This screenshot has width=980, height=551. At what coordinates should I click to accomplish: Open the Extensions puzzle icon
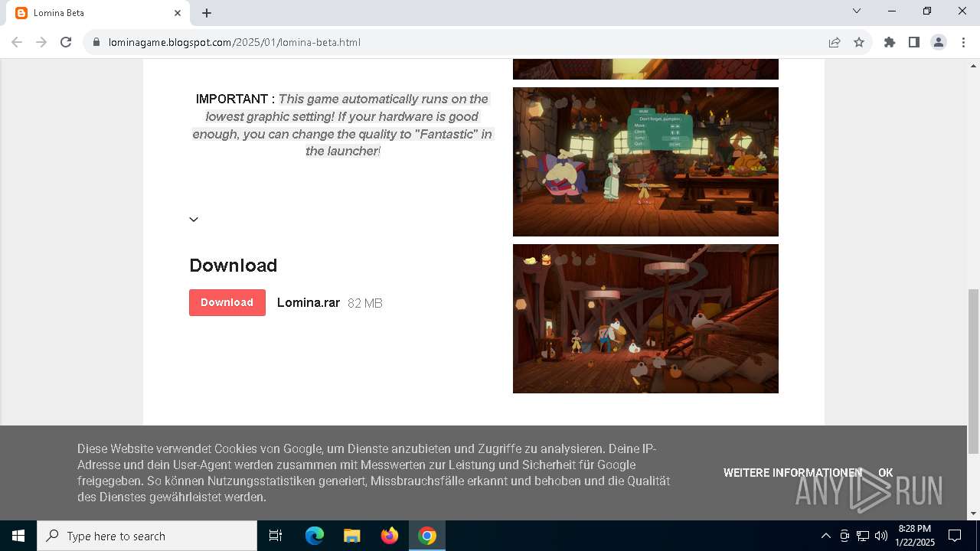890,42
